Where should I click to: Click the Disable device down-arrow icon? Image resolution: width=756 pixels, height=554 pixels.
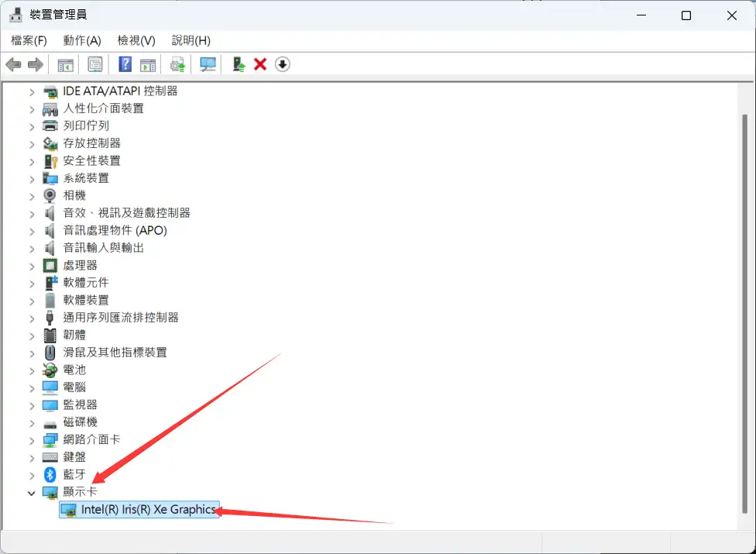tap(283, 64)
